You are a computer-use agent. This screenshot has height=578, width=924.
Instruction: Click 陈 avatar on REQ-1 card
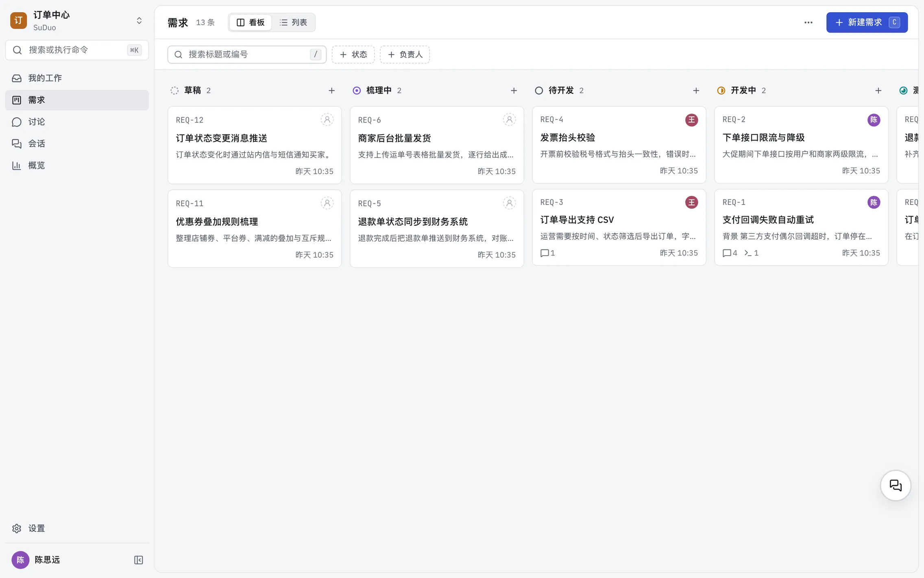pos(874,202)
